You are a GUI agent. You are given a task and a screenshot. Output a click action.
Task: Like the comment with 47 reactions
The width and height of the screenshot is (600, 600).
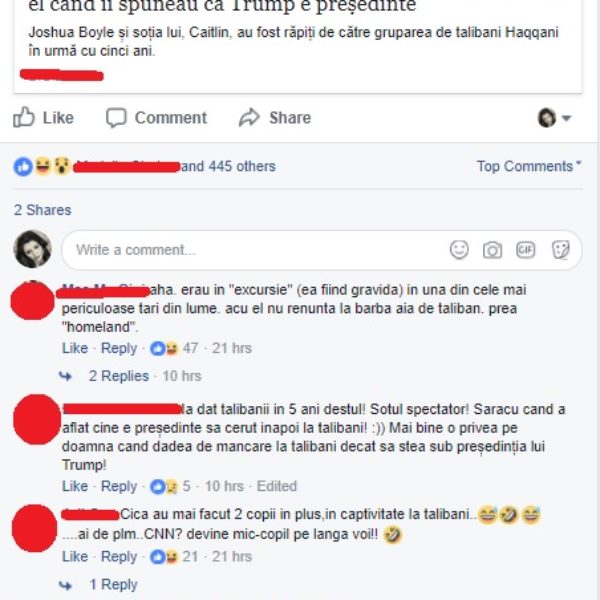tap(75, 348)
